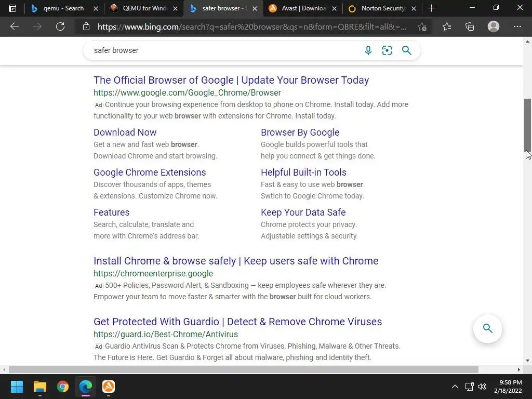Click the forward navigation arrow

pos(37,26)
